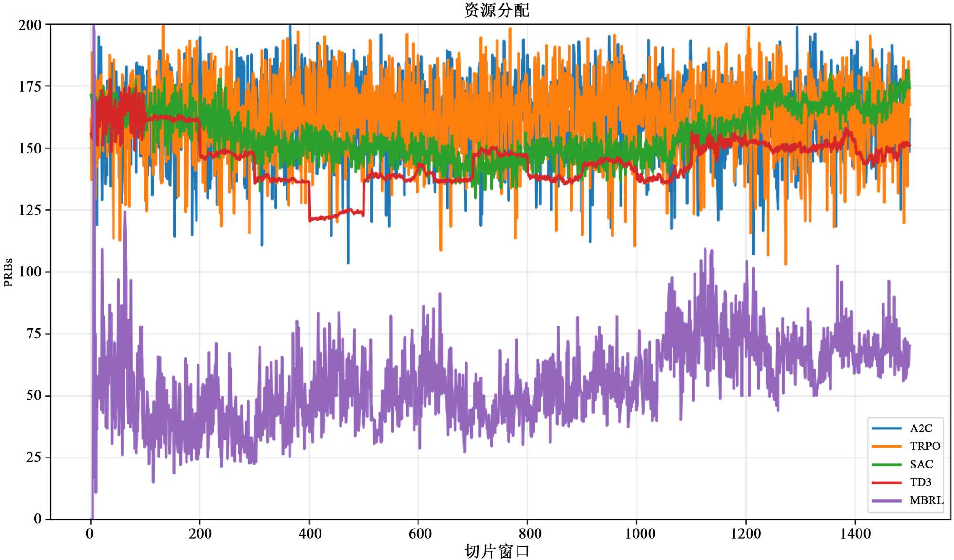Click the y-axis label PRBs
The width and height of the screenshot is (954, 560).
(8, 272)
